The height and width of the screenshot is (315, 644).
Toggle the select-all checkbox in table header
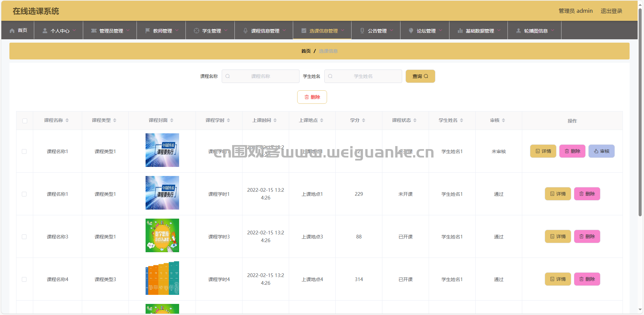[x=25, y=121]
